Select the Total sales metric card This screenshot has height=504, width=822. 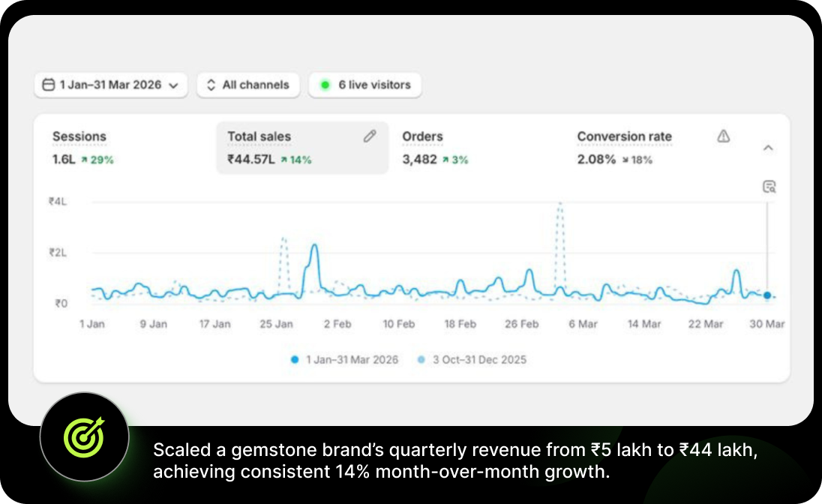pyautogui.click(x=302, y=148)
